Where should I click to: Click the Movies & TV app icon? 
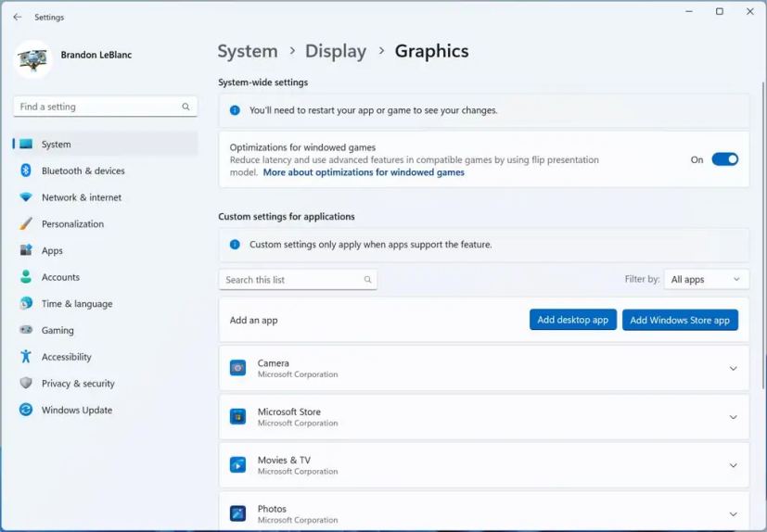[x=238, y=465]
